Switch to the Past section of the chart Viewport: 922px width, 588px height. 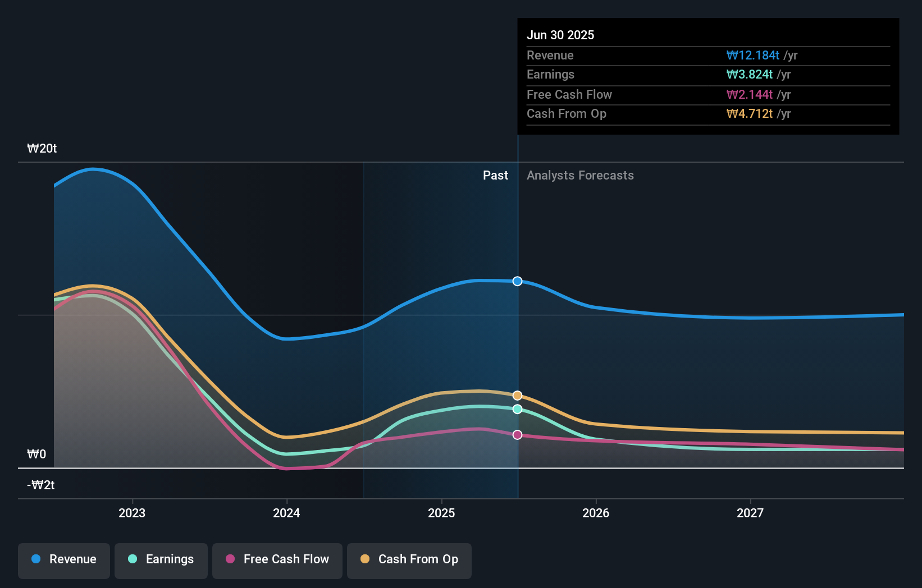495,175
